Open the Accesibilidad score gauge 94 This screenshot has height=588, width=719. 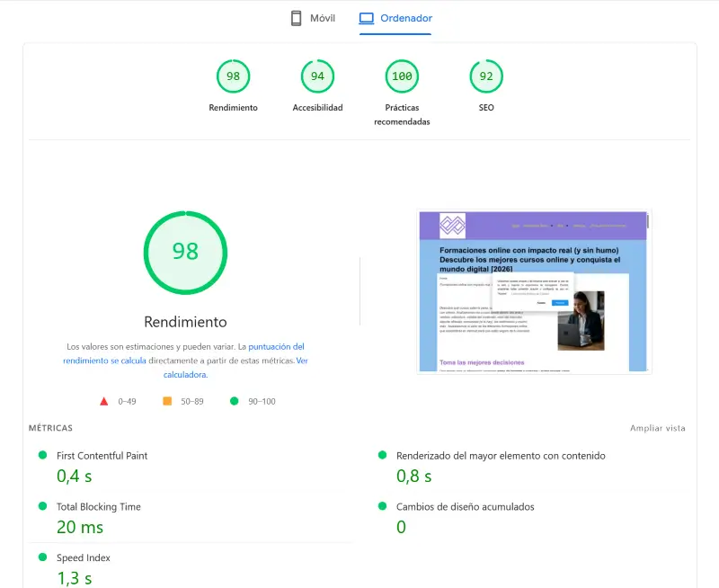[x=317, y=76]
